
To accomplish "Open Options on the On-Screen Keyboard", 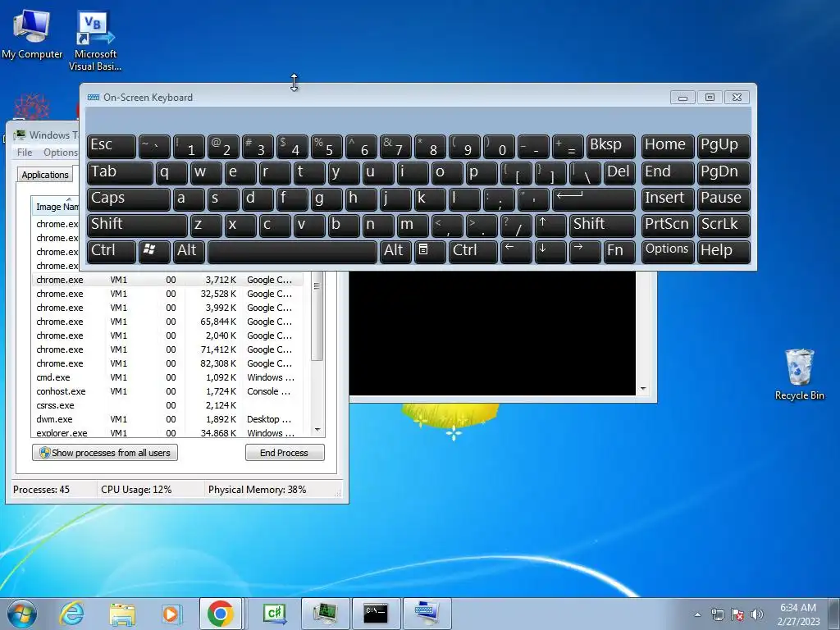I will point(668,251).
